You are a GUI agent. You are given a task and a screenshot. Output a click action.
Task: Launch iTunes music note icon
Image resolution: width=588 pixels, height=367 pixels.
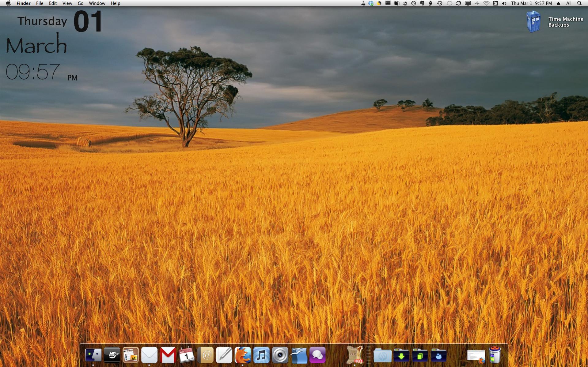click(261, 355)
